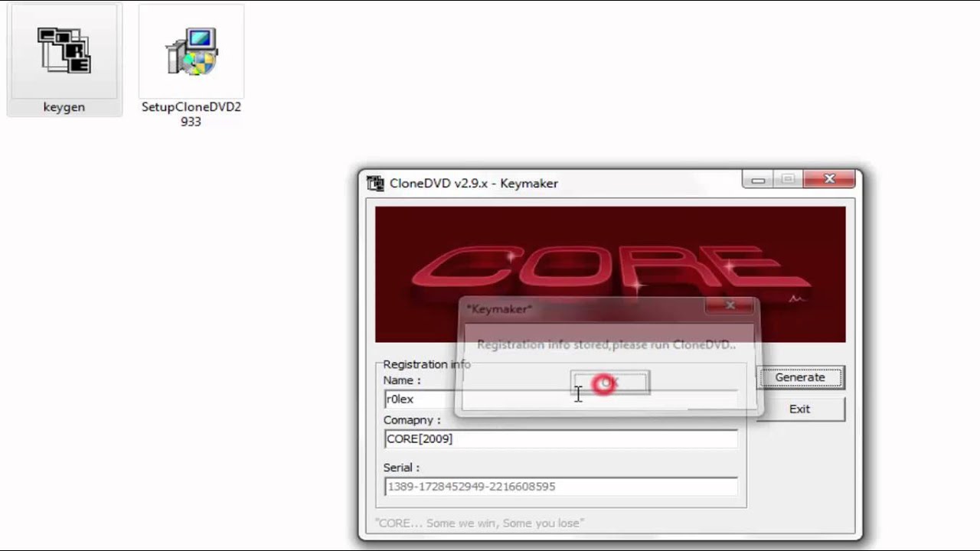The width and height of the screenshot is (980, 551).
Task: Click the CloneDVD v2.9.x - Keymaker title text
Action: pyautogui.click(x=474, y=183)
